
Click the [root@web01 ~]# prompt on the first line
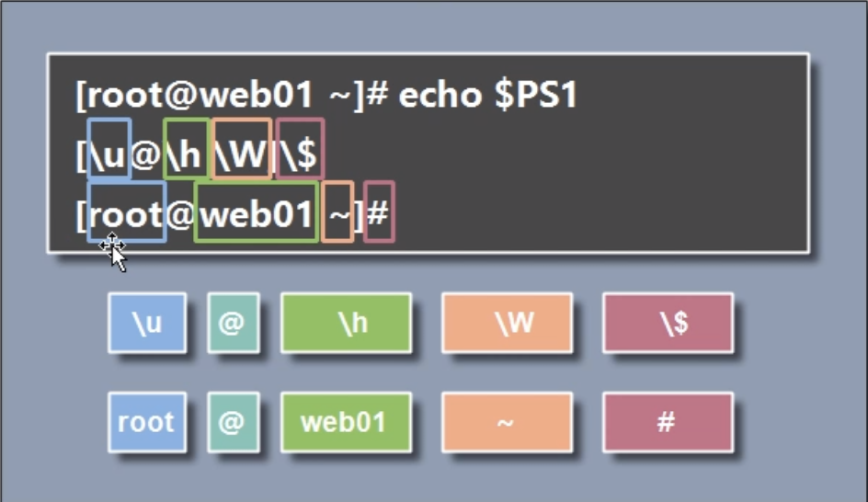tap(232, 95)
